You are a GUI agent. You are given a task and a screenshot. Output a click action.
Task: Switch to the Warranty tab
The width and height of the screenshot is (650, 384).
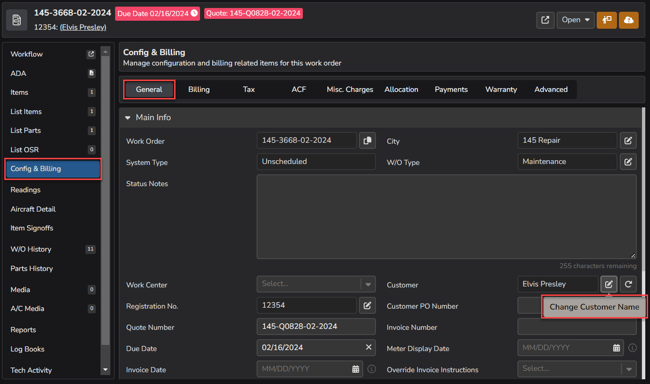click(501, 90)
